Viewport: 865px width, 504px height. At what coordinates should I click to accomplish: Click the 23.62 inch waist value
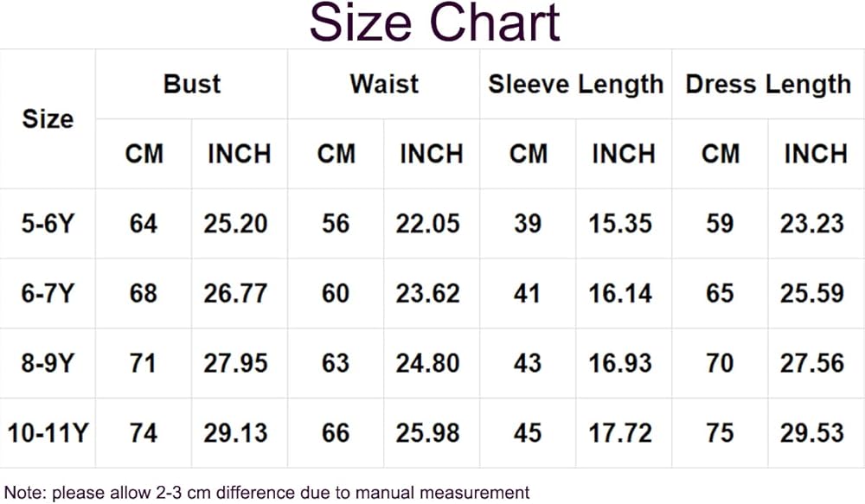[x=427, y=293]
